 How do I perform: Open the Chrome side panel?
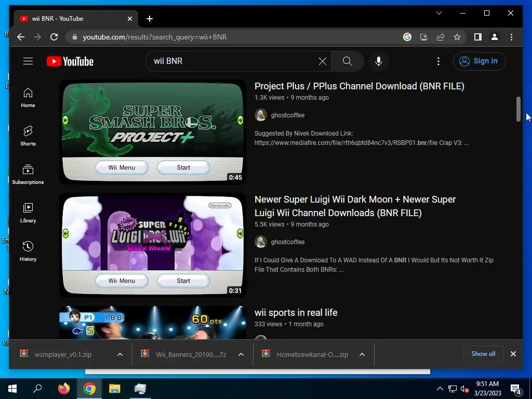point(478,37)
